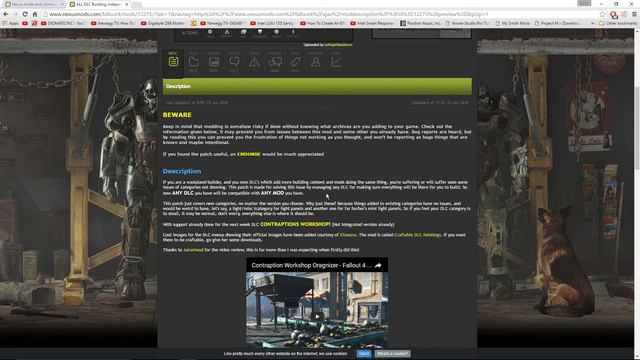This screenshot has width=640, height=360.
Task: Open the Stats tab chart icon
Action: (x=336, y=62)
